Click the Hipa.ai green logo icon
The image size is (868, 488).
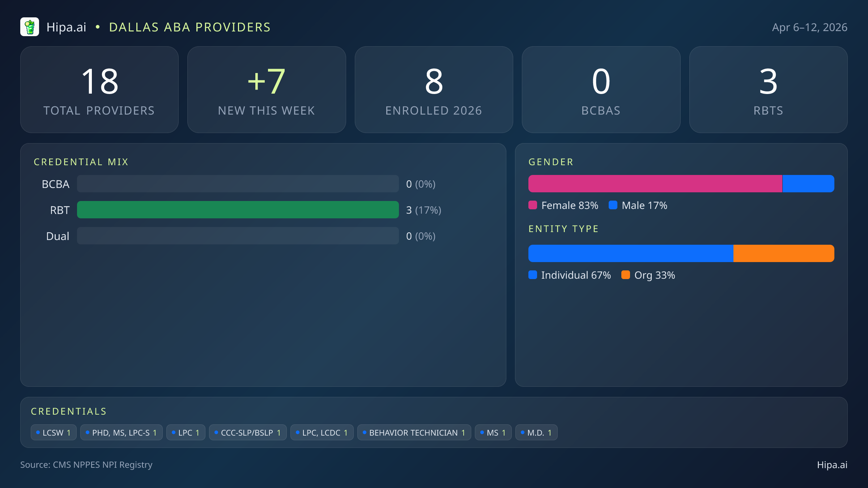coord(30,27)
